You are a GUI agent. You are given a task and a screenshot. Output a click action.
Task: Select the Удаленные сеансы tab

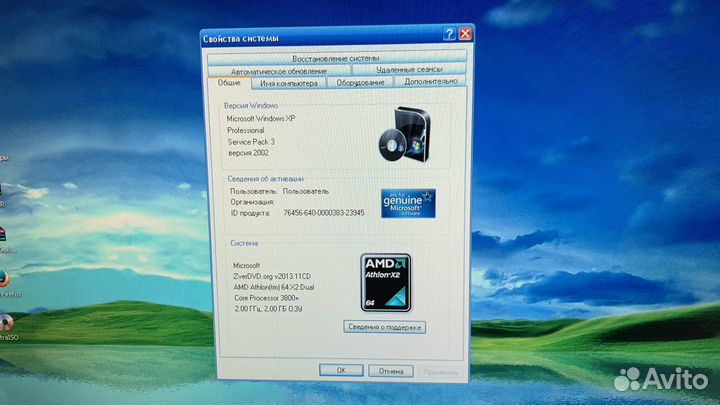409,70
